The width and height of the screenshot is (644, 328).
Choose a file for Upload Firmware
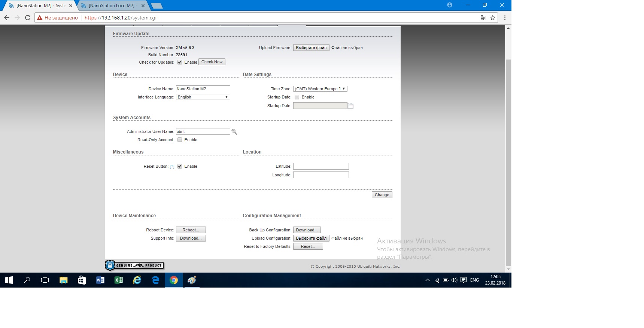pyautogui.click(x=311, y=48)
